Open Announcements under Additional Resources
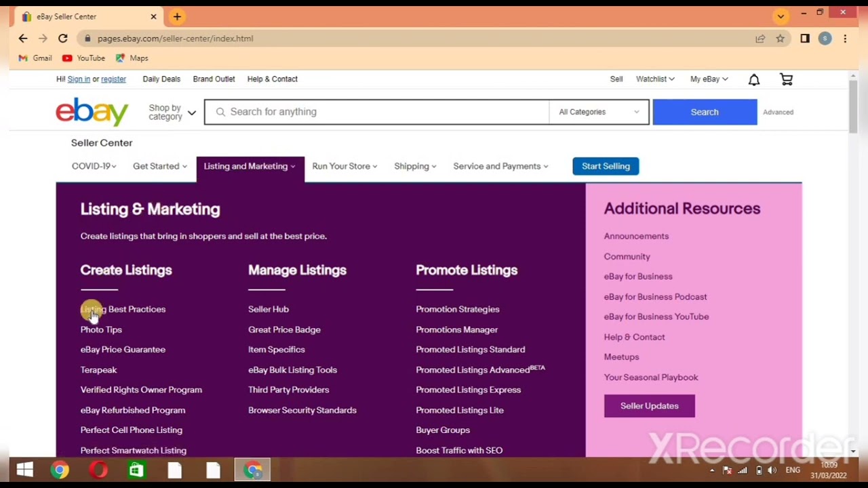This screenshot has width=868, height=488. (x=636, y=237)
